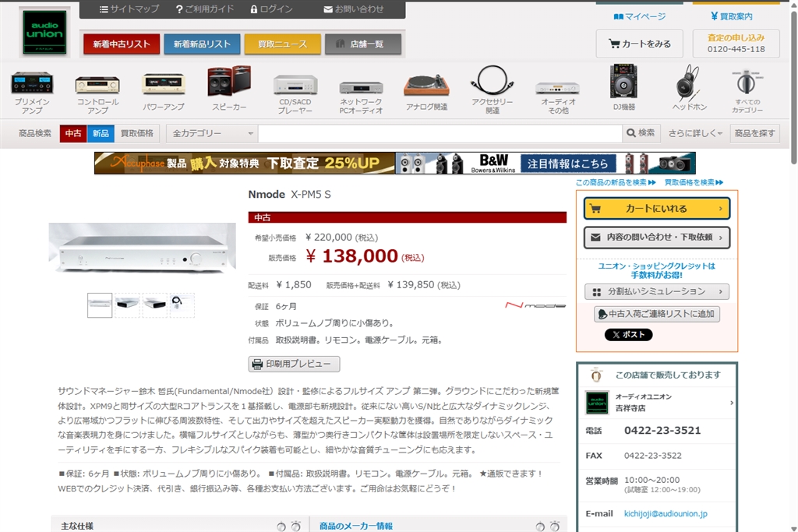
Task: Click the カートにいれる button
Action: (656, 209)
